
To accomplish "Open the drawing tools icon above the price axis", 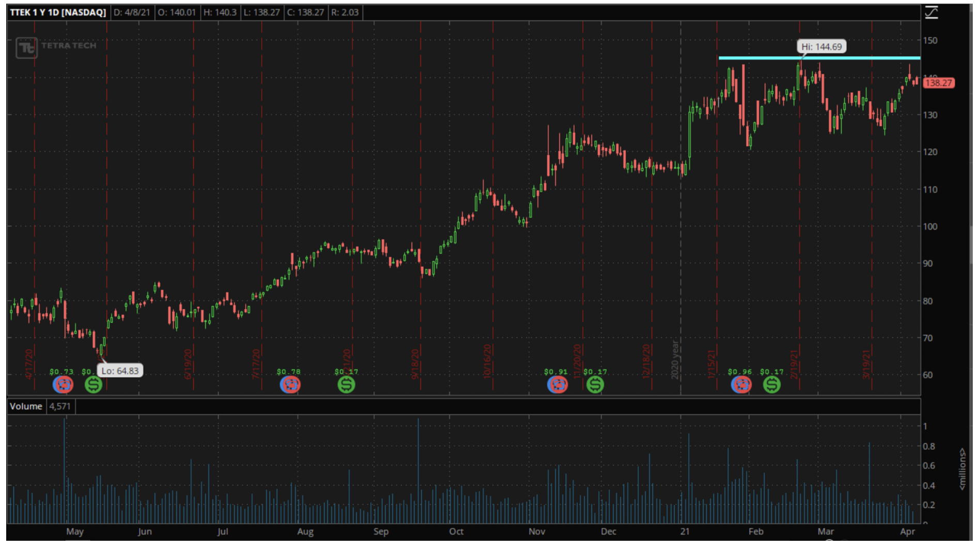I will [x=931, y=12].
